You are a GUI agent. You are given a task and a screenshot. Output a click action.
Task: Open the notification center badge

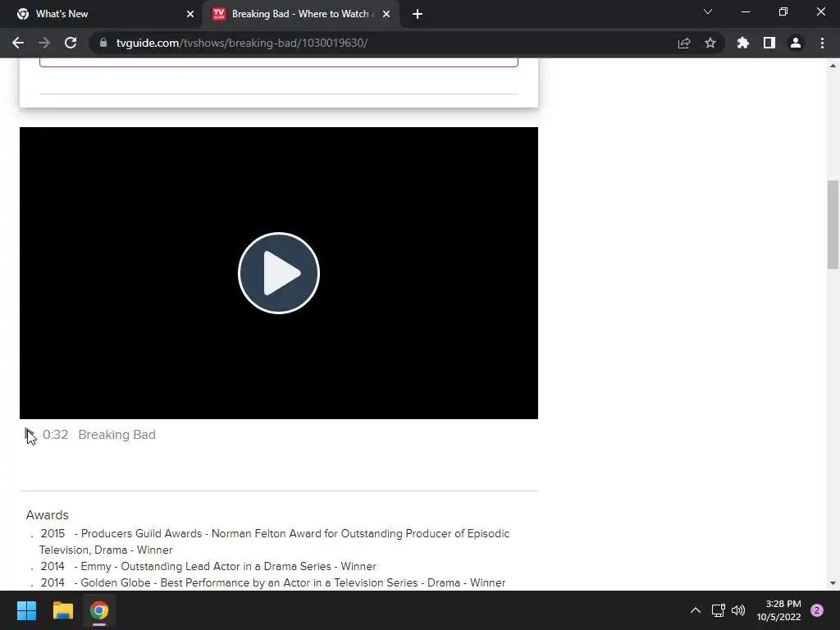(x=817, y=610)
